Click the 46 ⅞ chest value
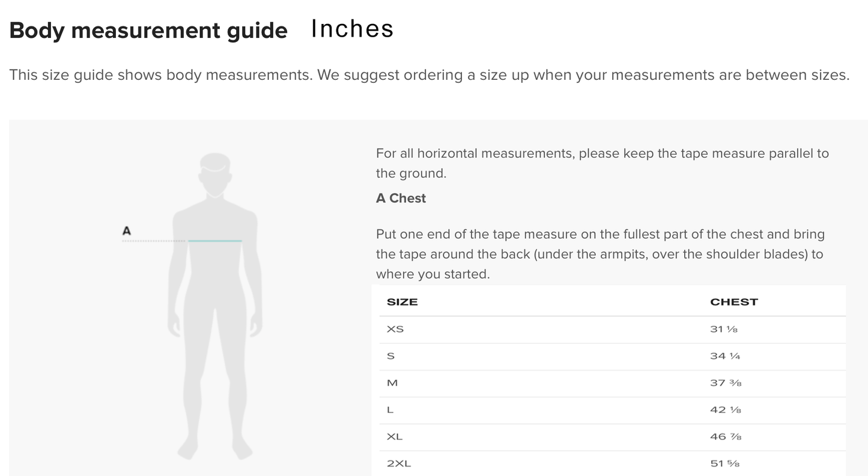 point(726,437)
